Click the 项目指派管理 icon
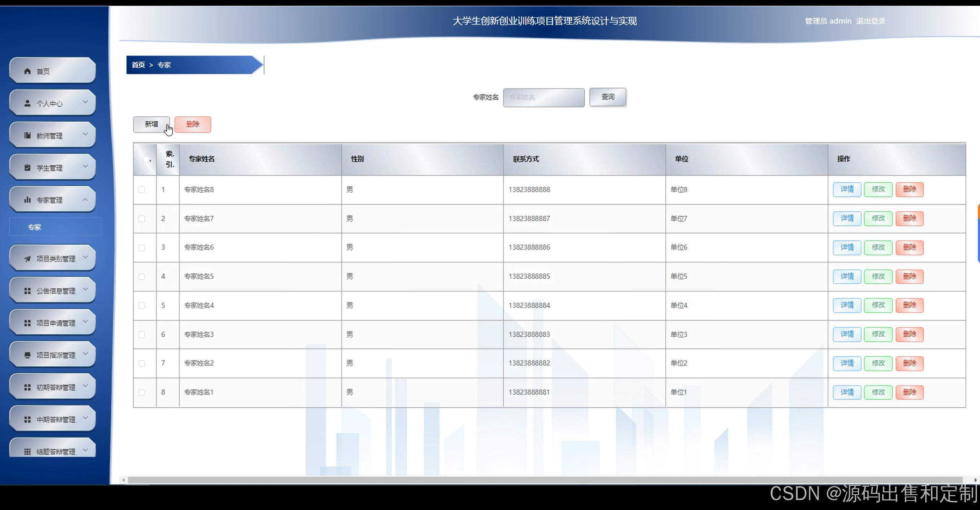This screenshot has width=980, height=510. click(x=27, y=355)
